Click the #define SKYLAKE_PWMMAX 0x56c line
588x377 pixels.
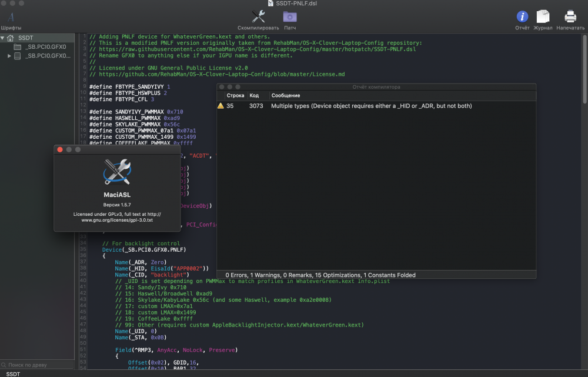coord(134,124)
